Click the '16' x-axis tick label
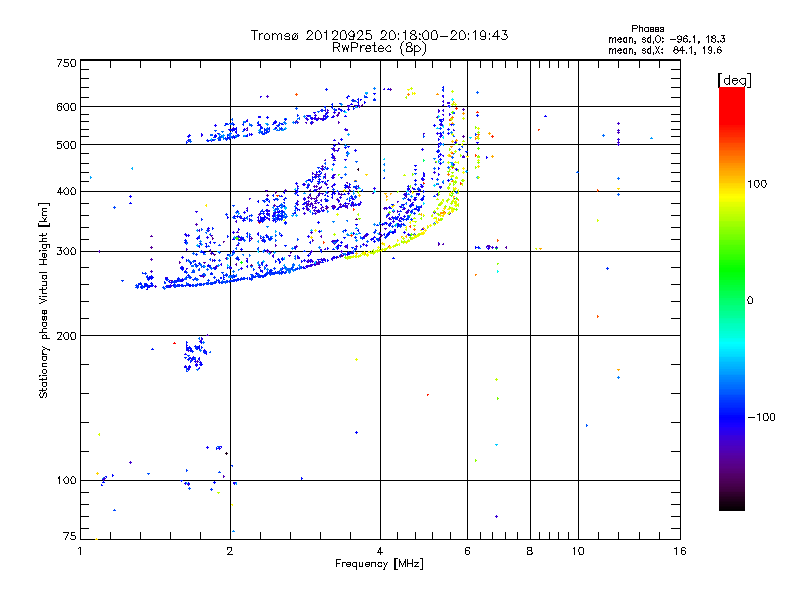Image resolution: width=800 pixels, height=600 pixels. click(680, 551)
